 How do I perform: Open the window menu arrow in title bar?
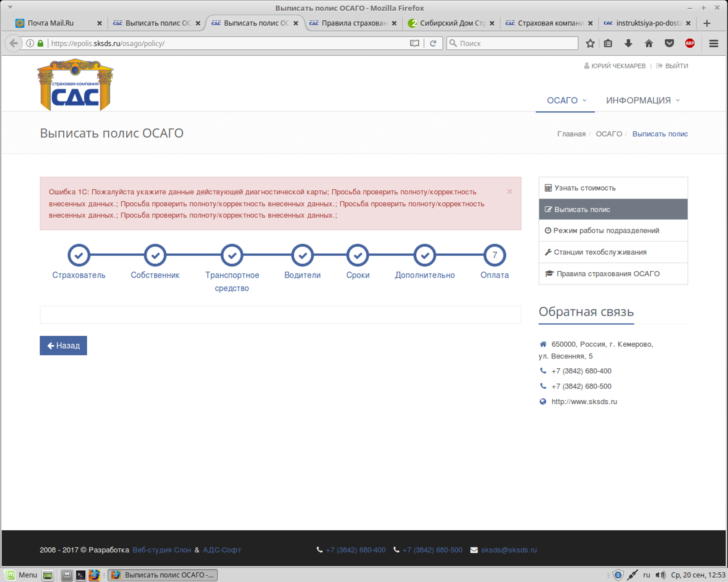(10, 7)
